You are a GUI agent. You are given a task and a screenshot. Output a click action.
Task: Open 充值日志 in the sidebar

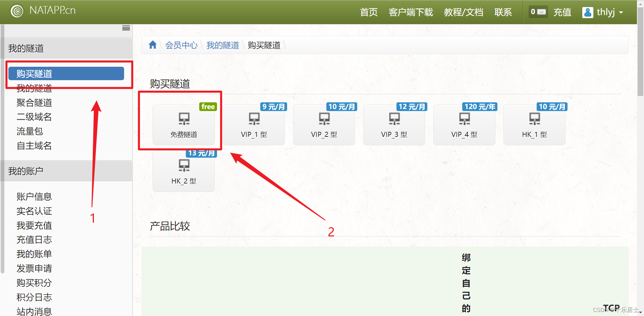[x=34, y=240]
